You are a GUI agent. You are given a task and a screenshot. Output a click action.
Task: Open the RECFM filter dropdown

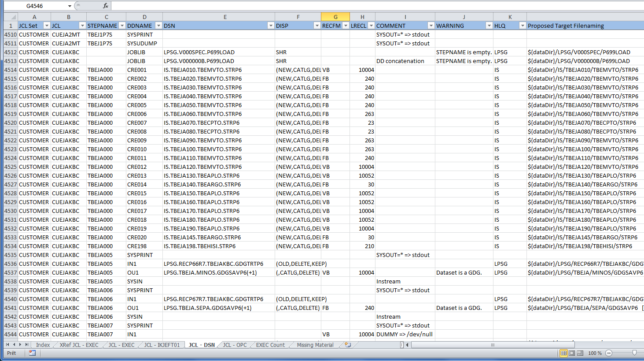346,26
